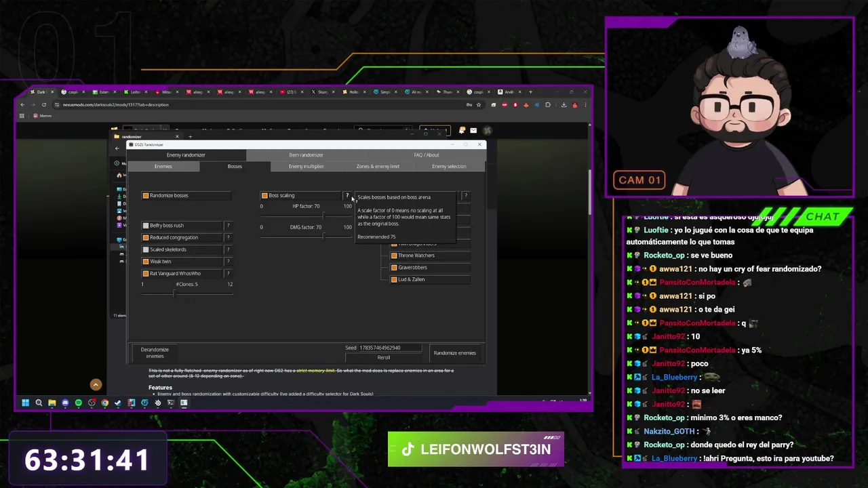Switch to the first Dark Souls browser tab
Image resolution: width=868 pixels, height=488 pixels.
pyautogui.click(x=43, y=91)
